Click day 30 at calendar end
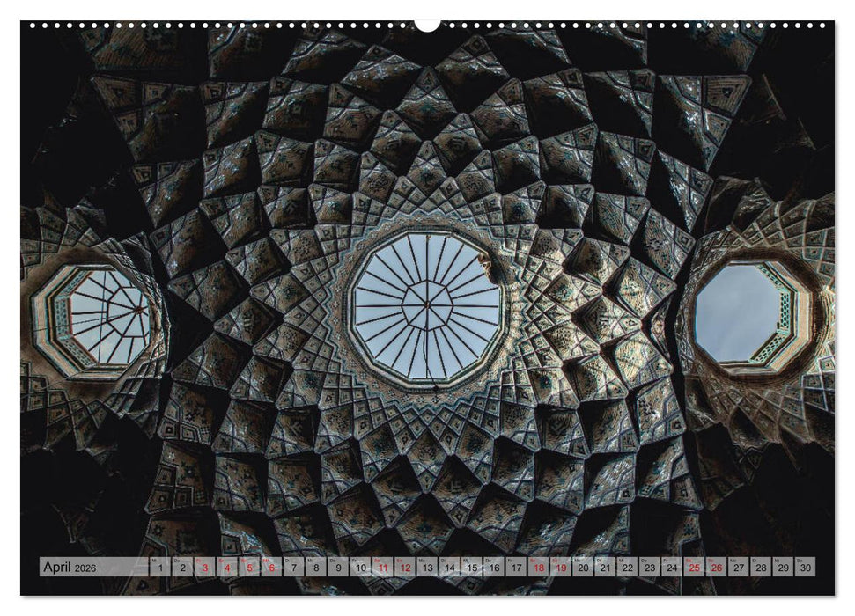 tap(805, 568)
